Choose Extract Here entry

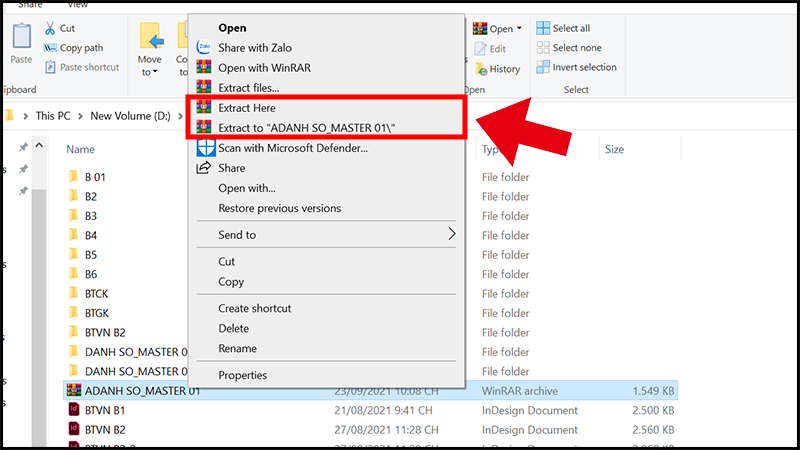[247, 108]
